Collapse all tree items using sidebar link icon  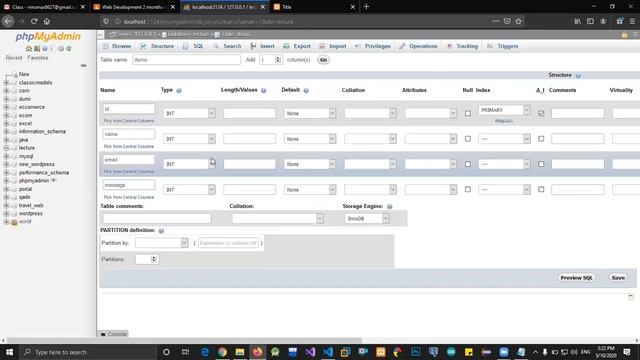[83, 65]
